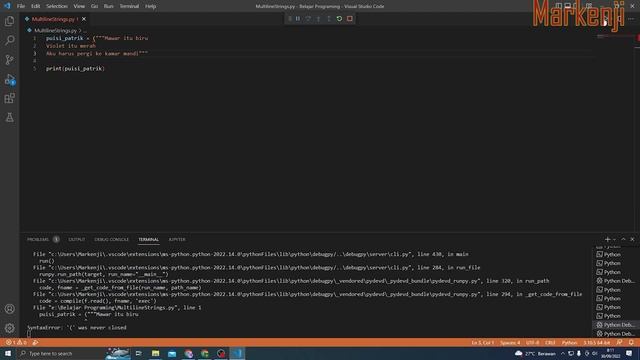Image resolution: width=640 pixels, height=360 pixels.
Task: Open Task View on the taskbar
Action: 138,353
